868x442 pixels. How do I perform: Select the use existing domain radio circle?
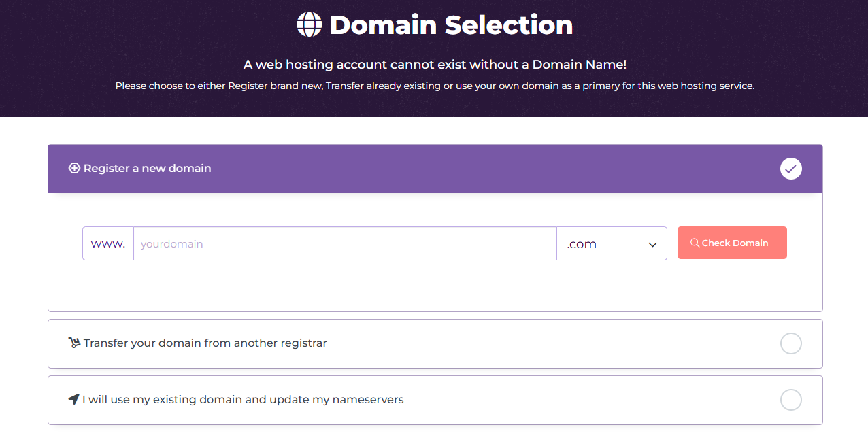click(791, 400)
